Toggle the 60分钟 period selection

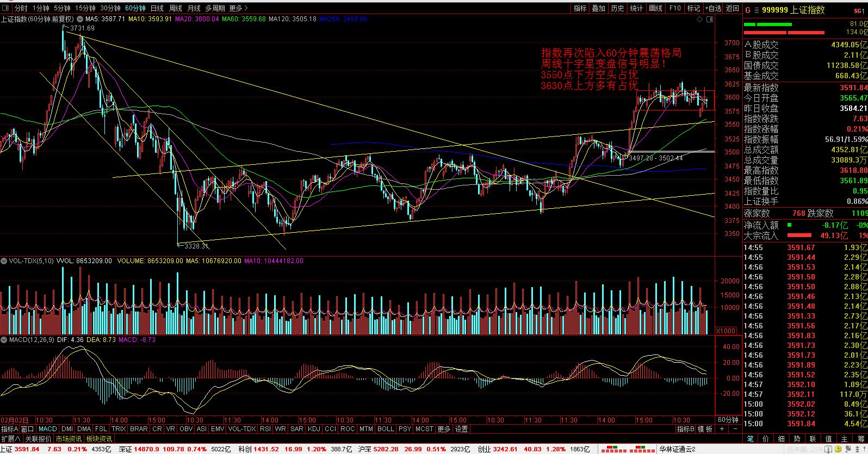(135, 8)
